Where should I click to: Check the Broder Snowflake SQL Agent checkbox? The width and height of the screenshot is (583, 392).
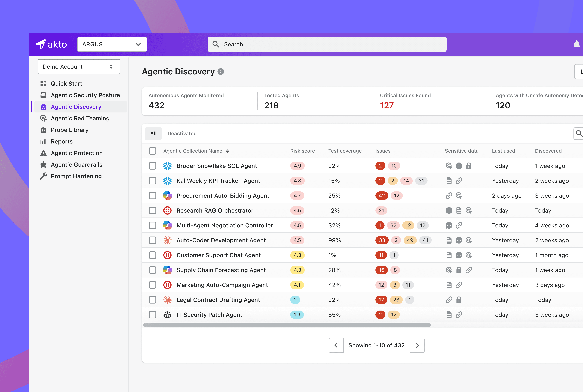pos(152,166)
